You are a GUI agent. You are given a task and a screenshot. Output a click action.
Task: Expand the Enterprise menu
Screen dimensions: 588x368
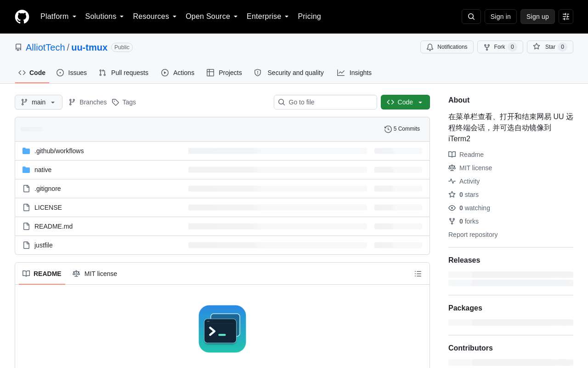(268, 17)
